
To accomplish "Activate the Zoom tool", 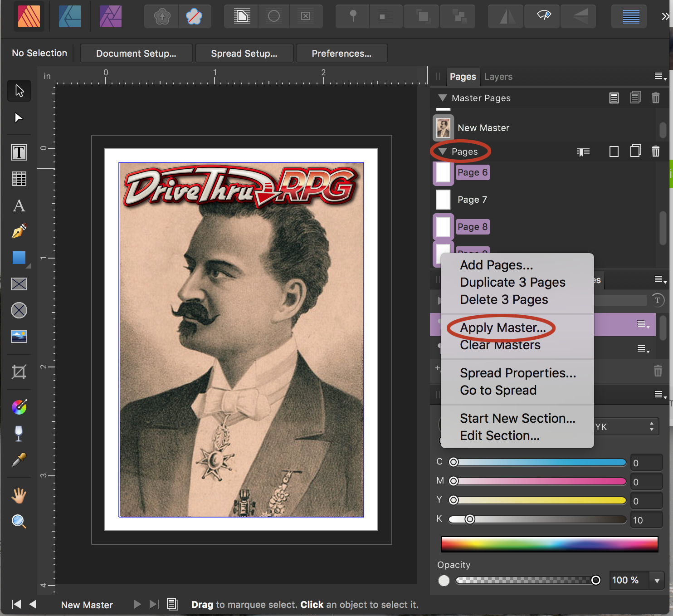I will coord(19,521).
